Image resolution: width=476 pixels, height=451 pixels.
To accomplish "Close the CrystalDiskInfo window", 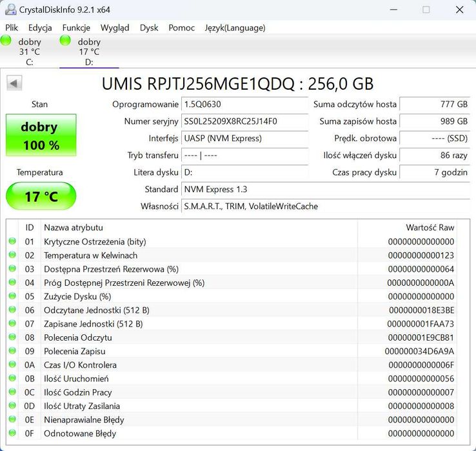I will (x=460, y=10).
